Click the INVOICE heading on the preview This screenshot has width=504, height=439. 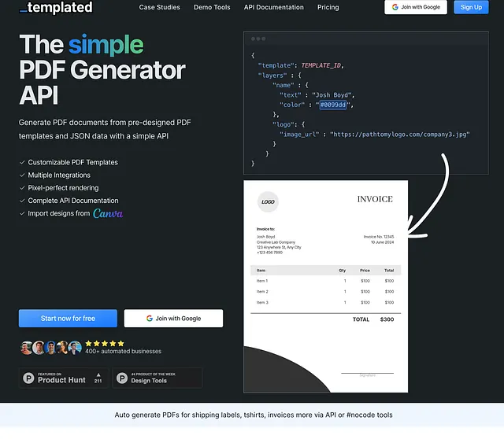pyautogui.click(x=375, y=199)
